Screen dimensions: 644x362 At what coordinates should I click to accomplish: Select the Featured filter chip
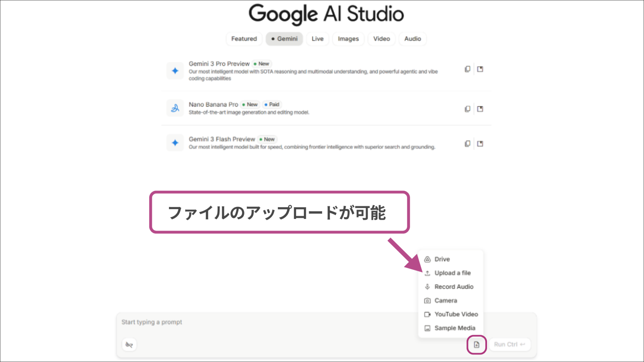pos(244,39)
